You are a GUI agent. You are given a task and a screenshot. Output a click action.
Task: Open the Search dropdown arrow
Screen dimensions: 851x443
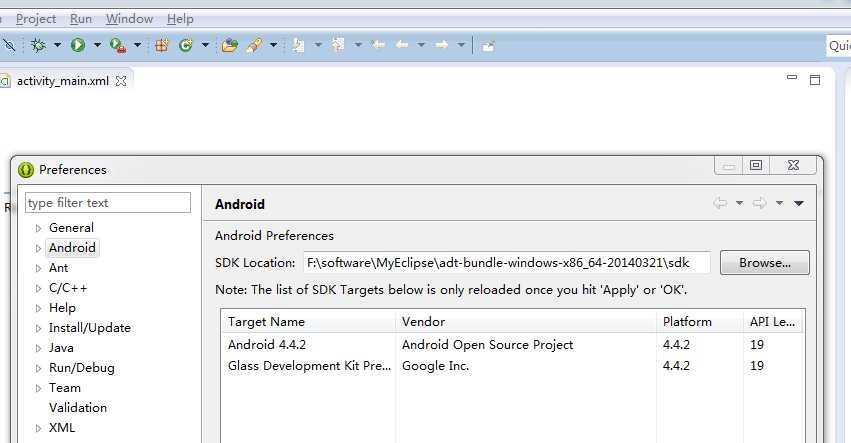click(x=274, y=46)
